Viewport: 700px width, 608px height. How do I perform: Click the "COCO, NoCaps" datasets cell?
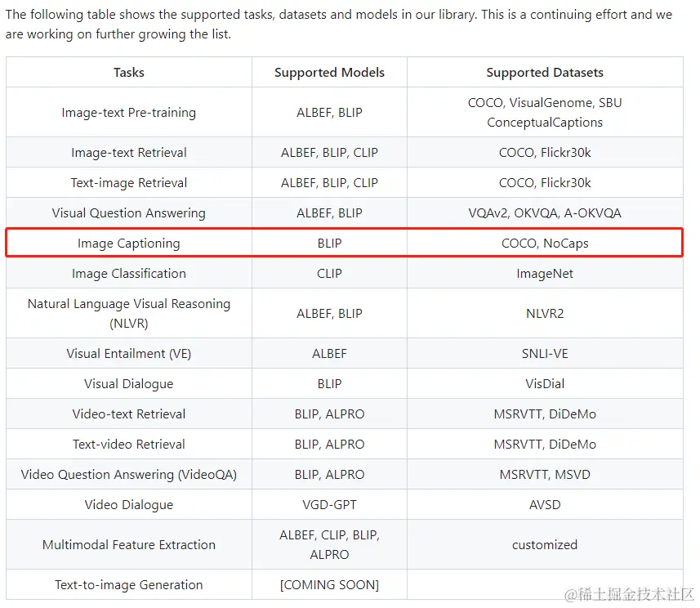point(545,243)
